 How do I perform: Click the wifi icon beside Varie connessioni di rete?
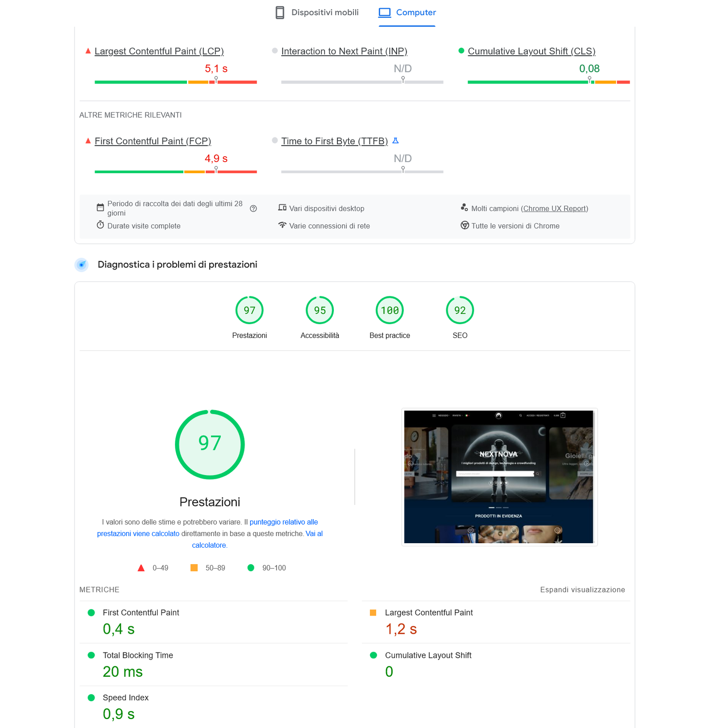282,225
